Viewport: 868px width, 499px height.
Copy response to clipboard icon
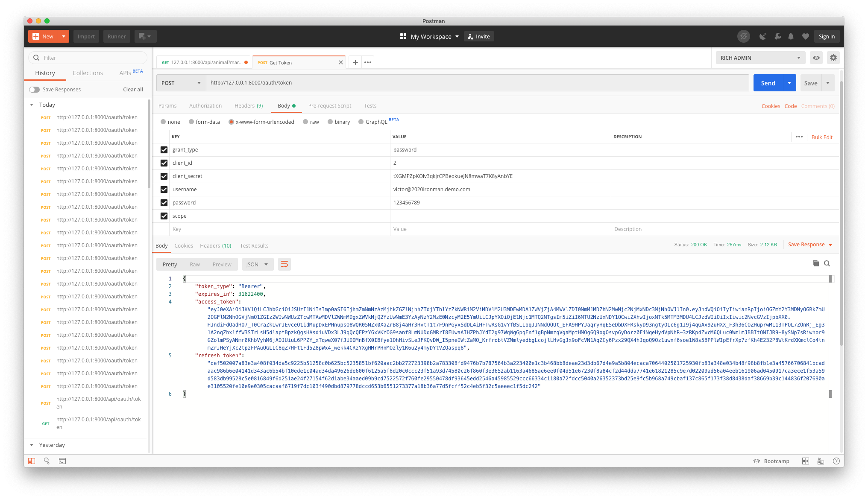pos(815,263)
